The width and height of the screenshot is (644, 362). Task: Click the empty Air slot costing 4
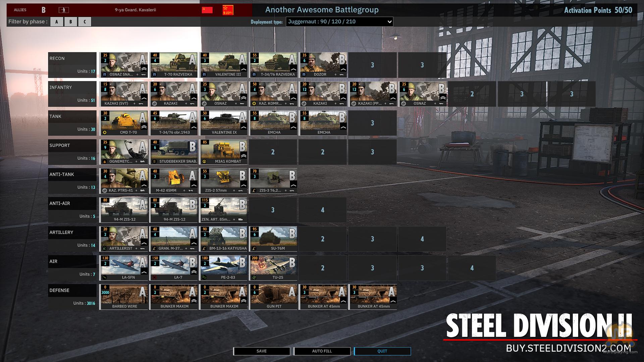[x=472, y=268]
